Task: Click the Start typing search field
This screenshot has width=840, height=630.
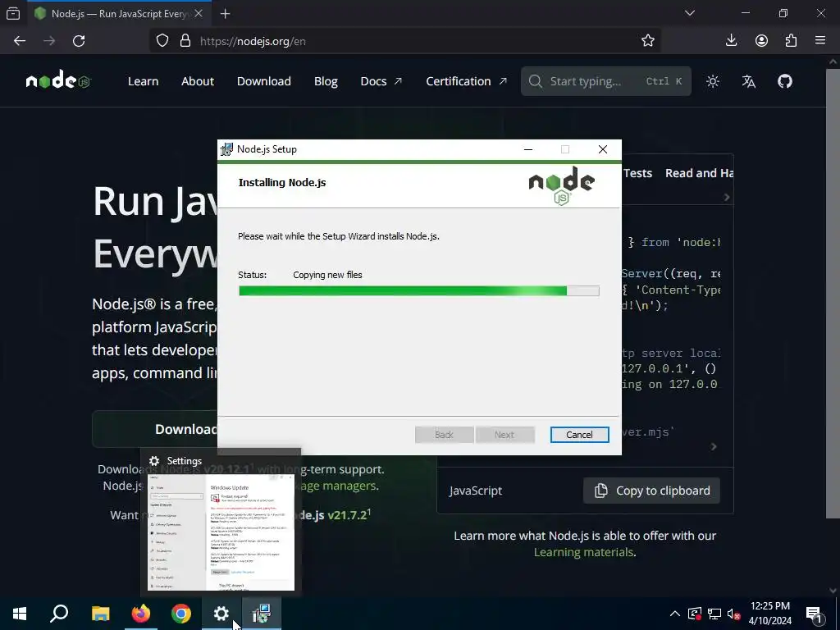Action: tap(606, 81)
